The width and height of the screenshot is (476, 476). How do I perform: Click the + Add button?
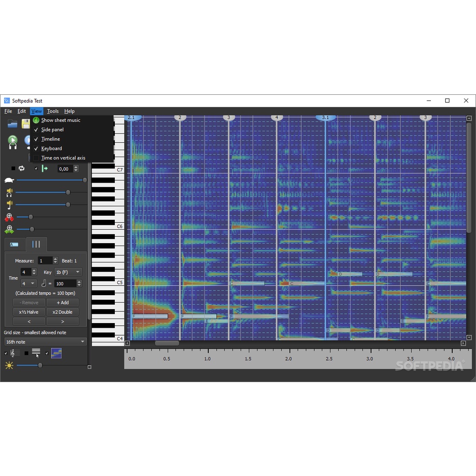tap(62, 303)
